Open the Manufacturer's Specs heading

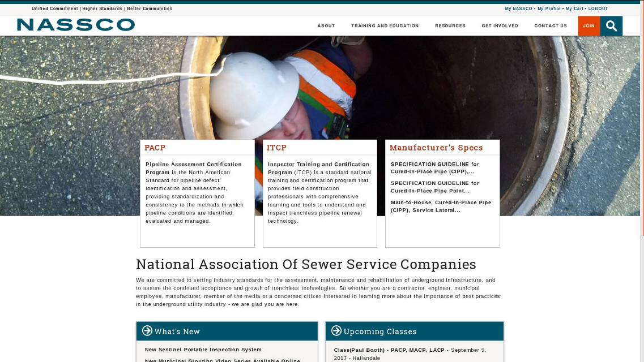tap(436, 148)
